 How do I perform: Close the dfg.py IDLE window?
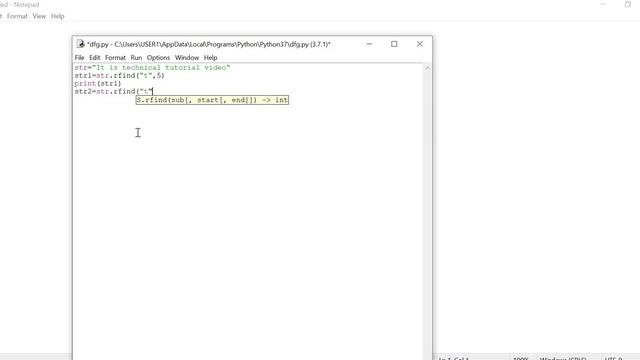[420, 44]
